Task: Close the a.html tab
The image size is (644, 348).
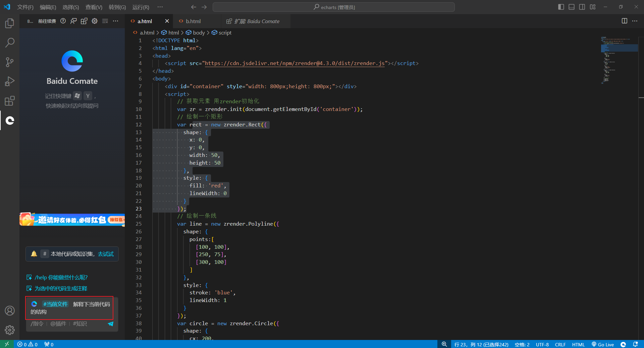Action: pyautogui.click(x=167, y=21)
